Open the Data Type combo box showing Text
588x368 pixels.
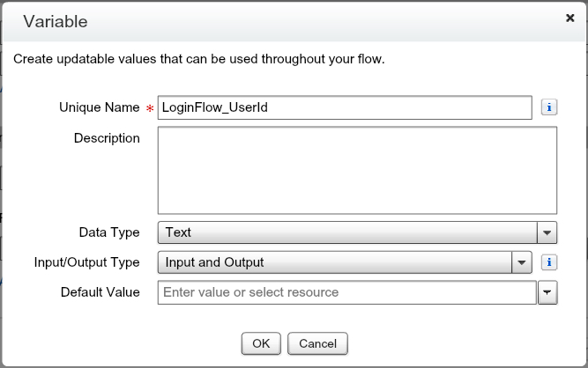(347, 232)
